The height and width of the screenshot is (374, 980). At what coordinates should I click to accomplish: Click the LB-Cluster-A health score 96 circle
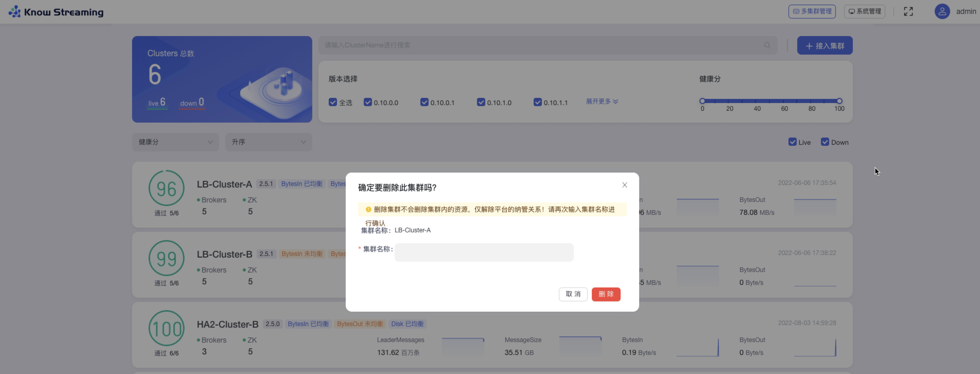coord(166,189)
